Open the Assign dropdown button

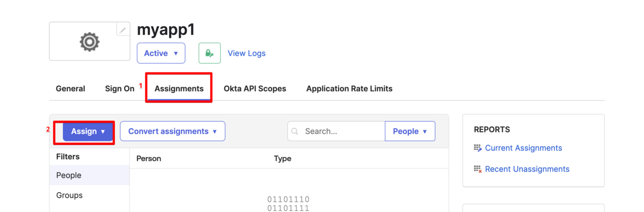click(88, 131)
